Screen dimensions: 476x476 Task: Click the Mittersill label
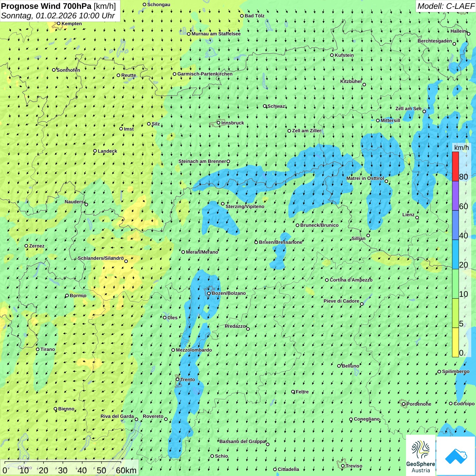tap(390, 120)
